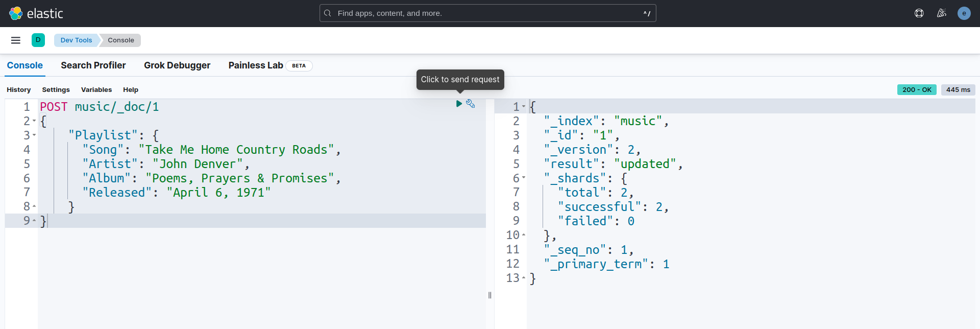The height and width of the screenshot is (329, 980).
Task: Open the console Settings
Action: [56, 90]
